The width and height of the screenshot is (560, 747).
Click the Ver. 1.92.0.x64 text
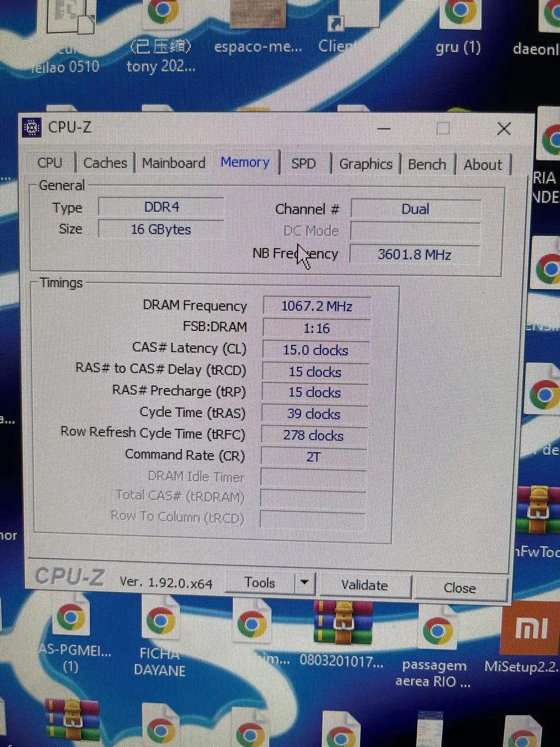166,582
